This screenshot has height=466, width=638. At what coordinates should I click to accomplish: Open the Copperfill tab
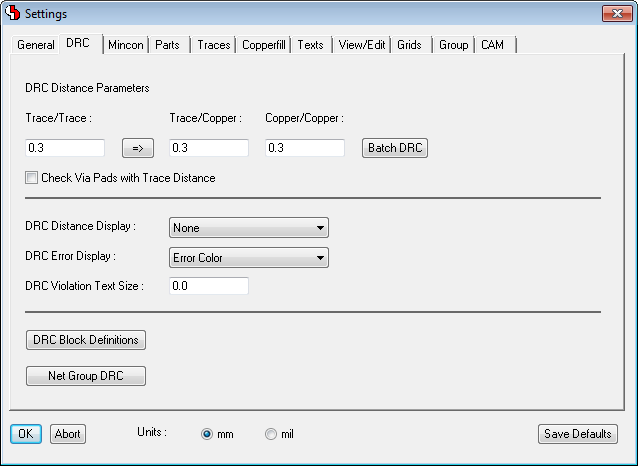click(265, 45)
